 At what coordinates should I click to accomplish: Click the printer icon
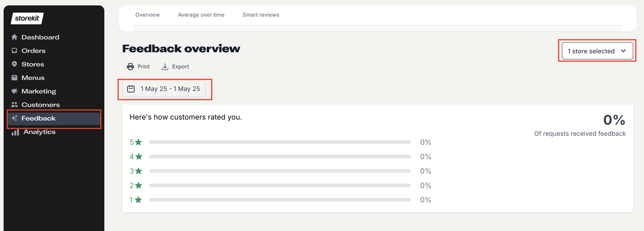pyautogui.click(x=130, y=67)
